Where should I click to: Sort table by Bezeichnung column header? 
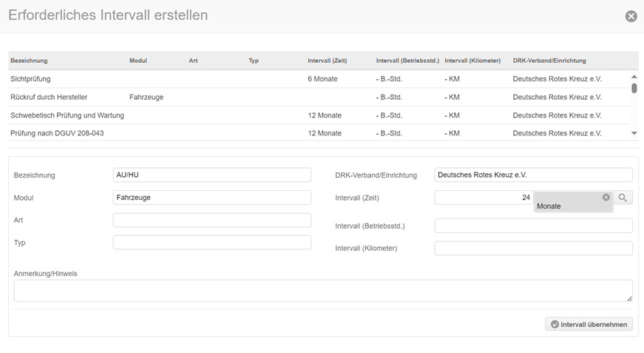tap(29, 61)
